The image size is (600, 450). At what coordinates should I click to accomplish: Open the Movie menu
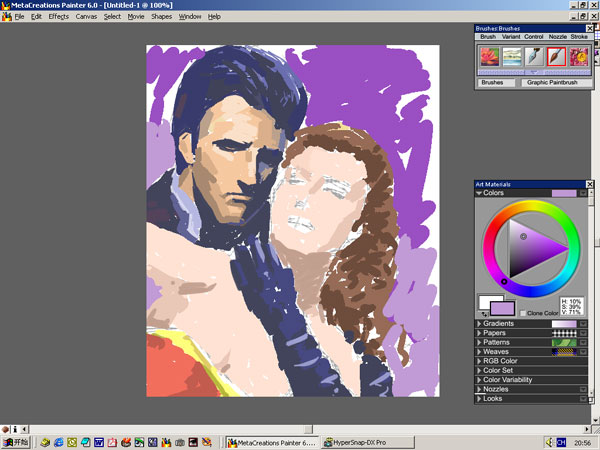pyautogui.click(x=136, y=16)
